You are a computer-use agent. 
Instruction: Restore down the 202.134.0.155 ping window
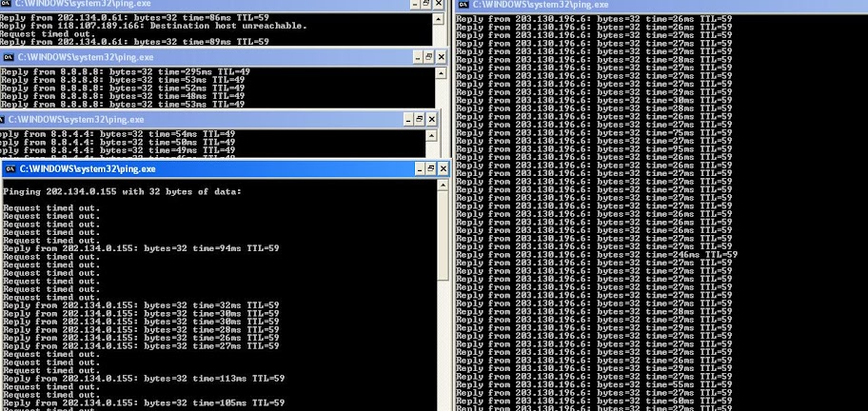431,169
